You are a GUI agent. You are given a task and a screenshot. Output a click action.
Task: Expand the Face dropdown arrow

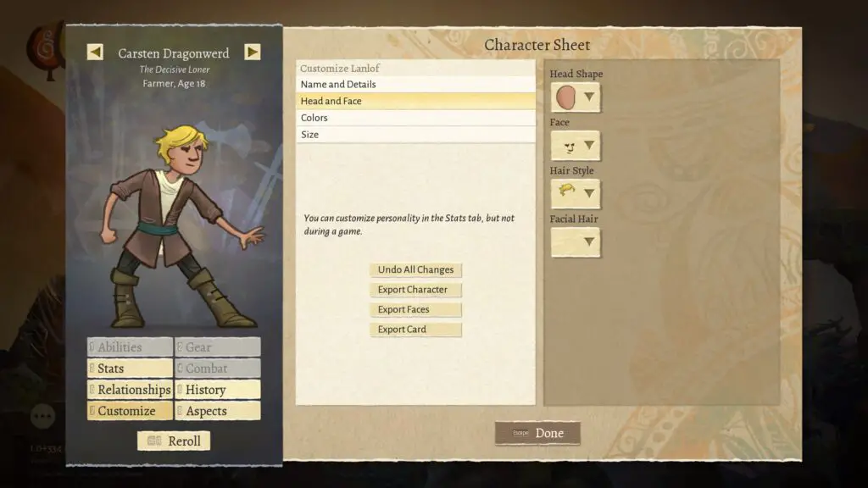(590, 146)
